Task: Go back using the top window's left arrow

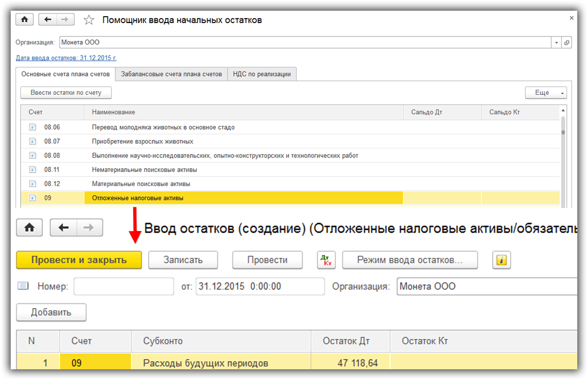Action: click(48, 19)
